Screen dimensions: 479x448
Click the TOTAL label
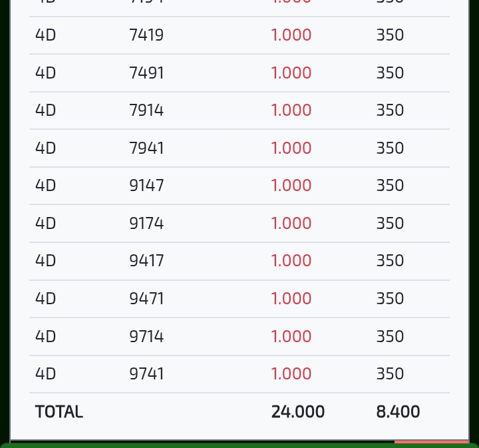pyautogui.click(x=59, y=412)
